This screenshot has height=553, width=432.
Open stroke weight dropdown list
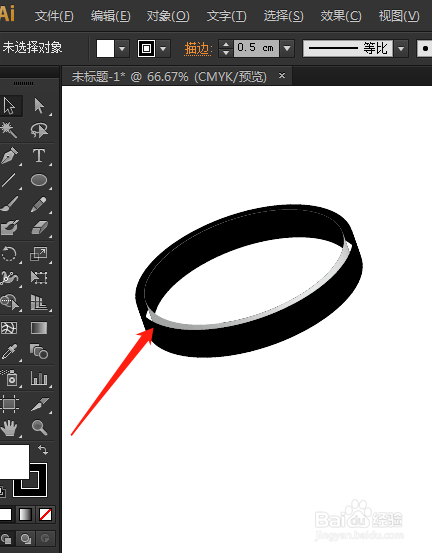287,48
